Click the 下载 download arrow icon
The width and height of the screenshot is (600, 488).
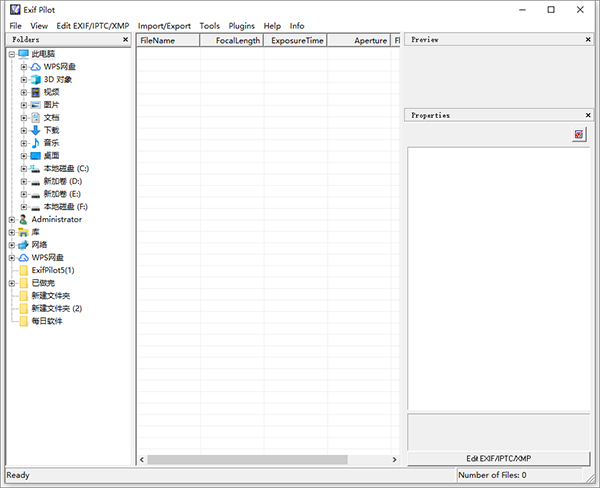[x=35, y=130]
